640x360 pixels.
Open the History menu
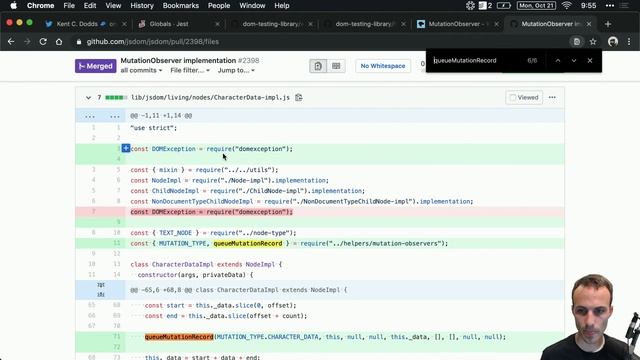[x=142, y=6]
